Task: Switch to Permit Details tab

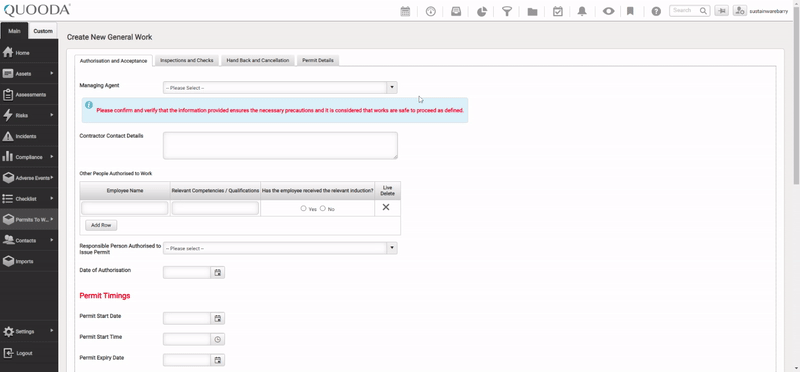Action: coord(317,60)
